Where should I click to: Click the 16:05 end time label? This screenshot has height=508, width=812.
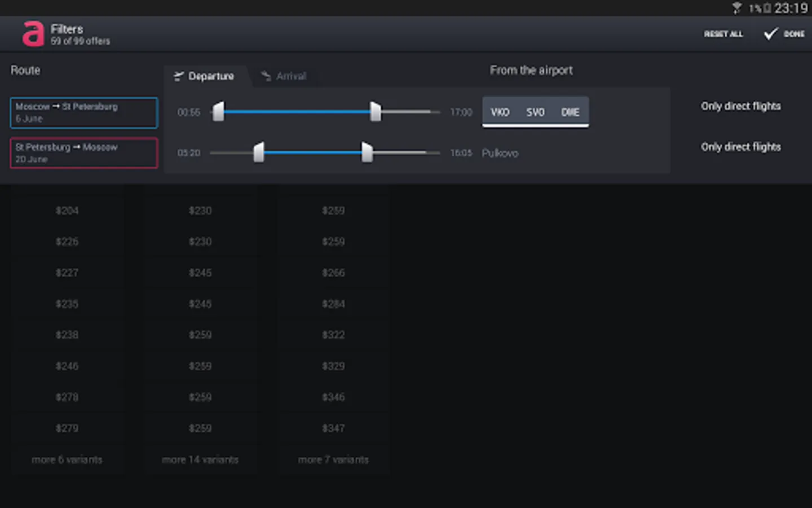coord(461,153)
